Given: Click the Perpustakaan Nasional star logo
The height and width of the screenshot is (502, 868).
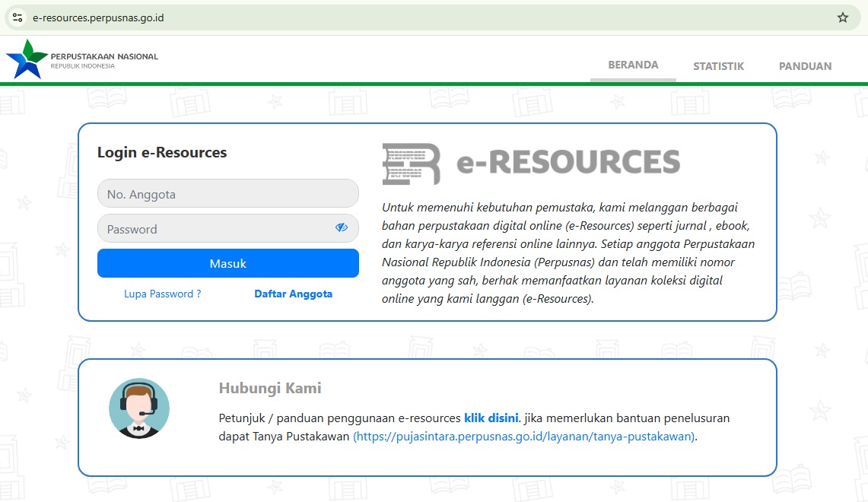Looking at the screenshot, I should pos(26,59).
